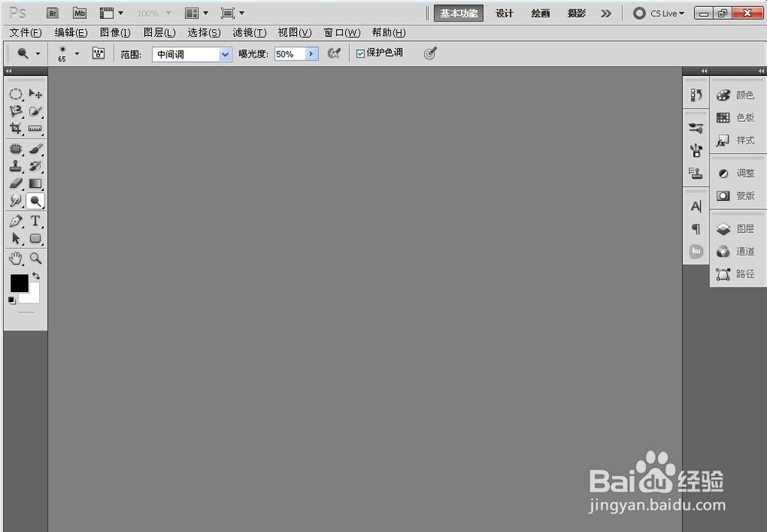This screenshot has height=532, width=767.
Task: Show more workspaces via double chevron
Action: coord(606,13)
